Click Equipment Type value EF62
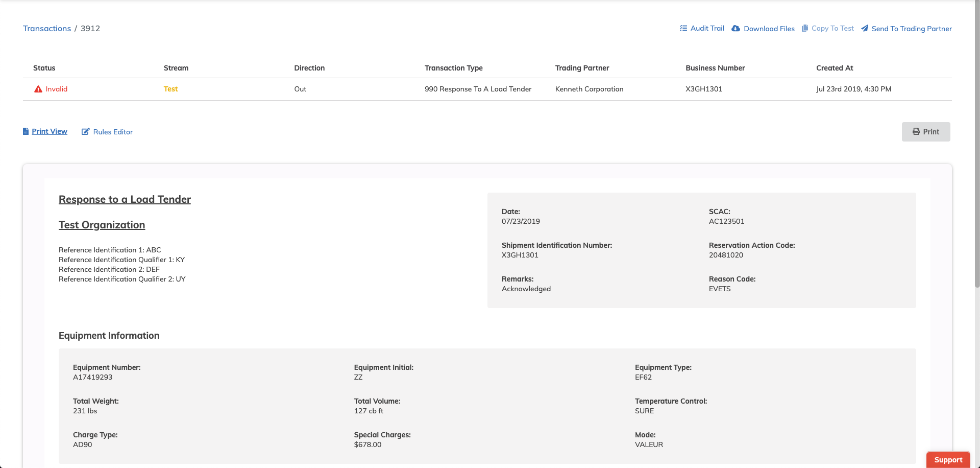The image size is (980, 468). [x=643, y=377]
